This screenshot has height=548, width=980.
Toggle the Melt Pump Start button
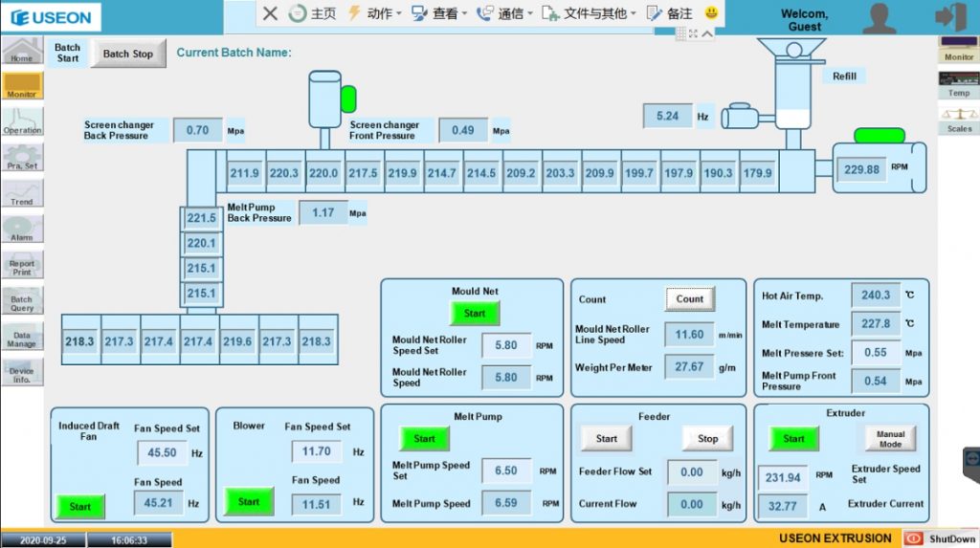coord(424,438)
